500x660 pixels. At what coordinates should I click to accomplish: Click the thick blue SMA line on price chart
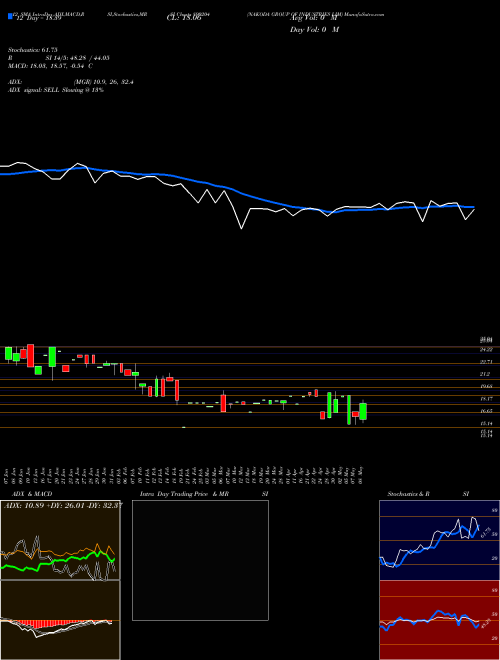[236, 190]
